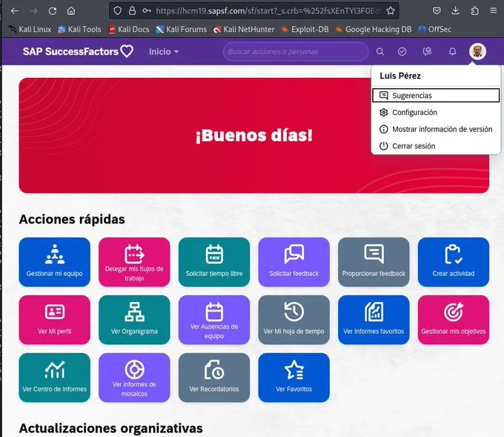Viewport: 504px width, 437px height.
Task: Choose Cerrar sesión in user menu
Action: 436,145
